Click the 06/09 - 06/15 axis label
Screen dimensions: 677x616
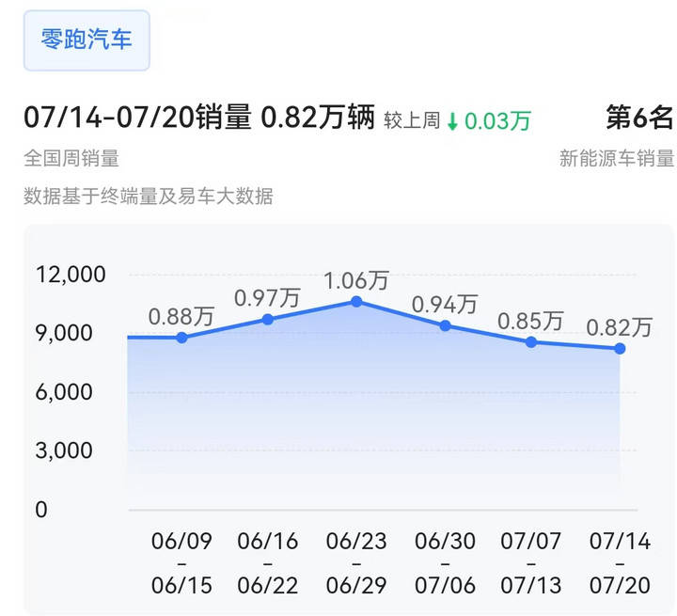tap(181, 563)
